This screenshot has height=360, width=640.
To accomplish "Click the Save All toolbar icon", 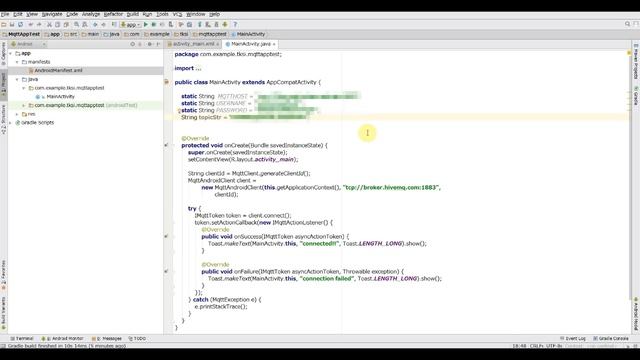I will coord(12,24).
